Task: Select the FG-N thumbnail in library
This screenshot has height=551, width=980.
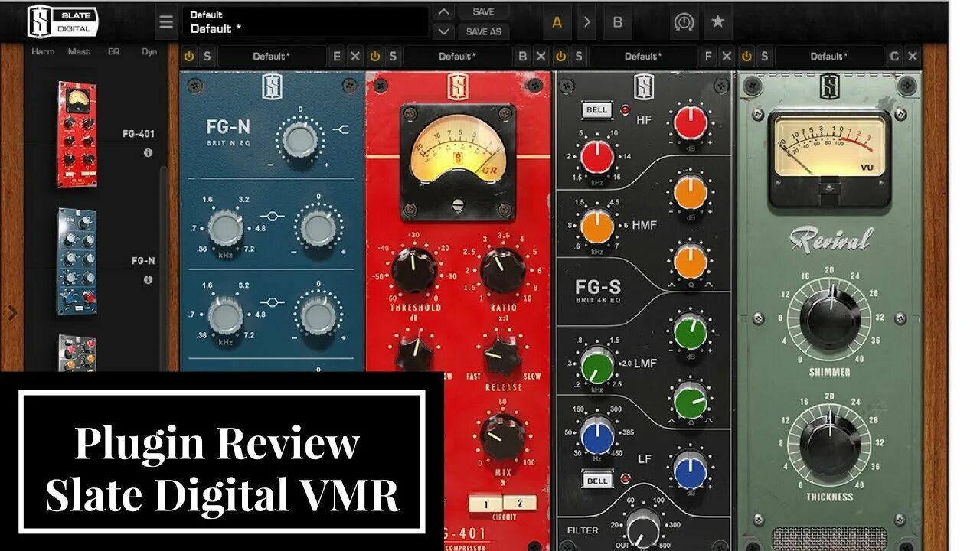Action: (x=77, y=261)
